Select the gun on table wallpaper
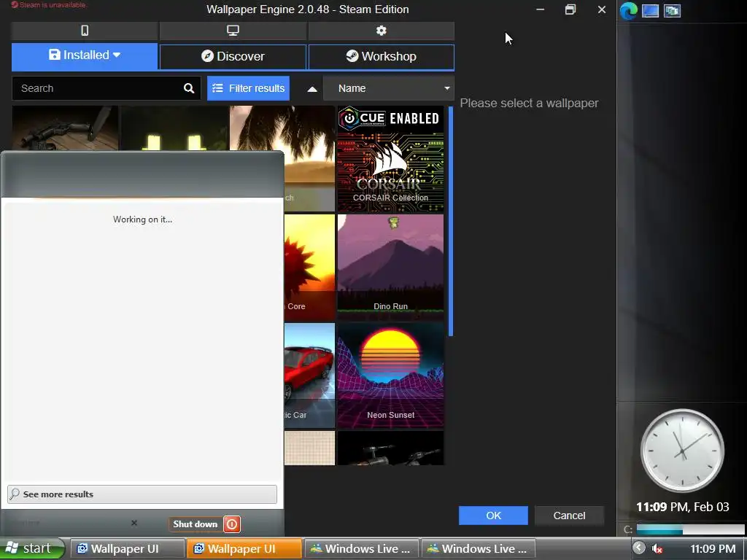Image resolution: width=747 pixels, height=560 pixels. 65,128
